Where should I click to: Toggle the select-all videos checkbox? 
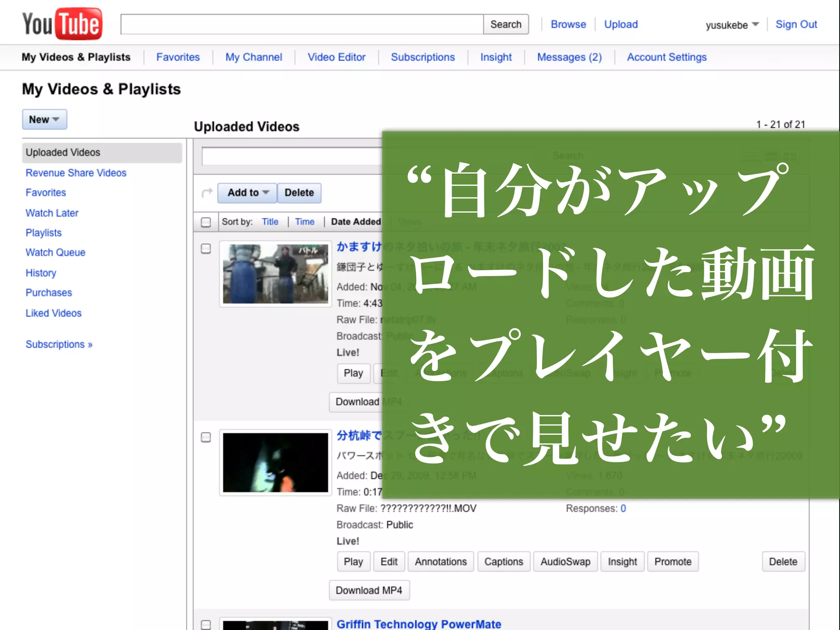point(206,222)
